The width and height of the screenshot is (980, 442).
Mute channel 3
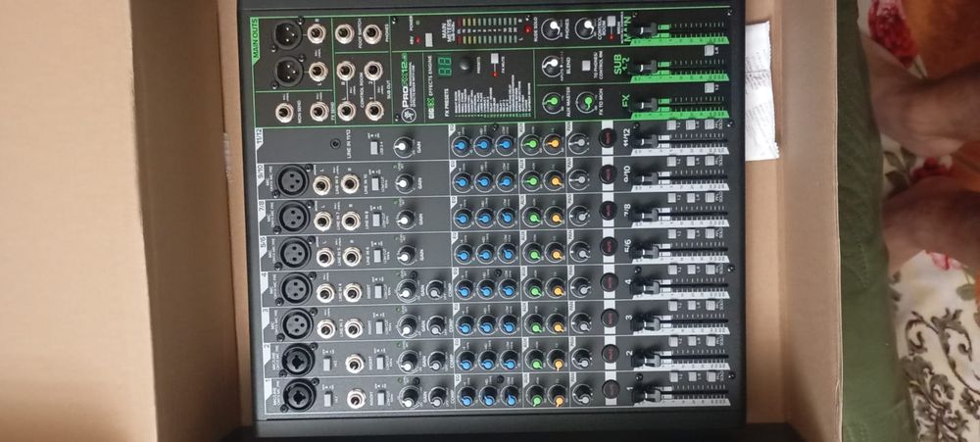tap(610, 319)
